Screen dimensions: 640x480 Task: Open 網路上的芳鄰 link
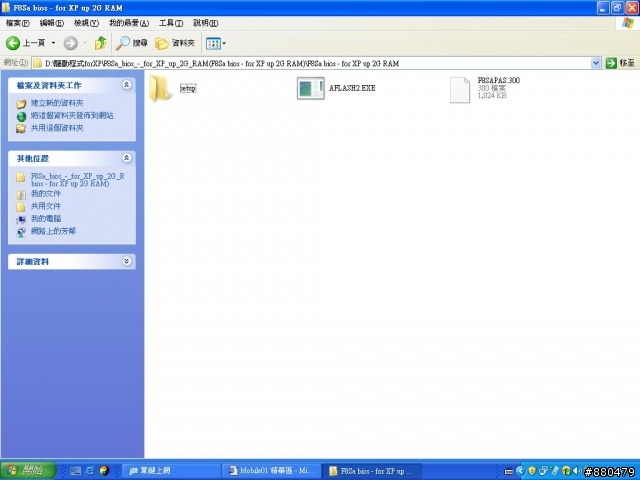pos(53,231)
